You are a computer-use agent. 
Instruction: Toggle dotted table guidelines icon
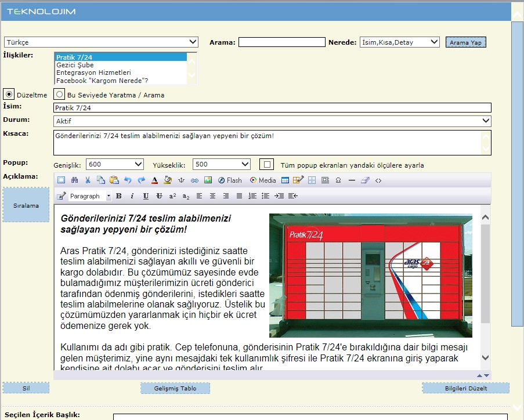point(312,180)
